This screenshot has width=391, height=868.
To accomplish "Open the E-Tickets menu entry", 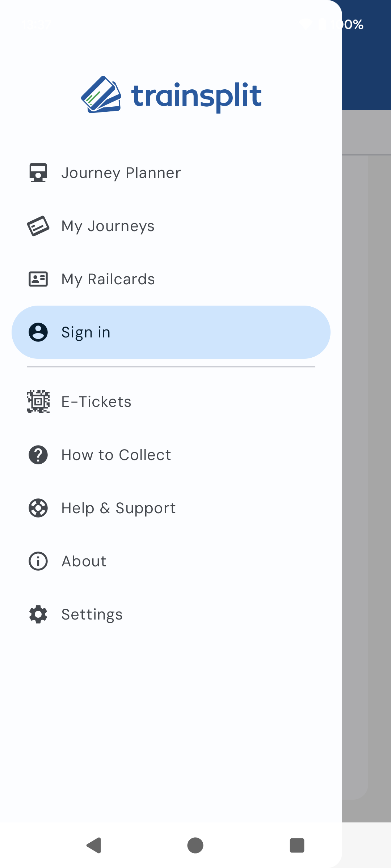I will (x=96, y=402).
